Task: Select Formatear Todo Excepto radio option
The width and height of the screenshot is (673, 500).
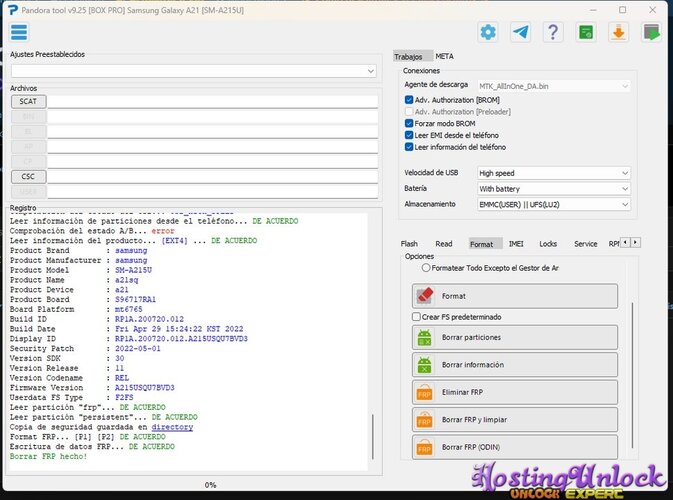Action: coord(426,268)
